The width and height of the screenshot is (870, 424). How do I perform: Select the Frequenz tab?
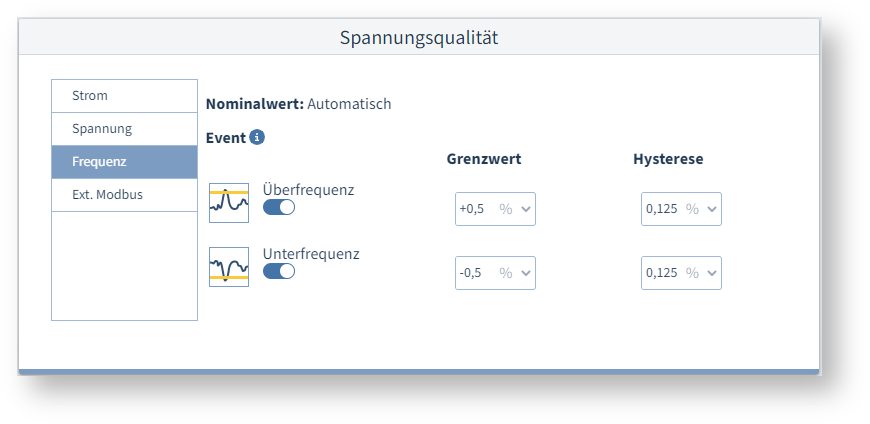tap(124, 162)
